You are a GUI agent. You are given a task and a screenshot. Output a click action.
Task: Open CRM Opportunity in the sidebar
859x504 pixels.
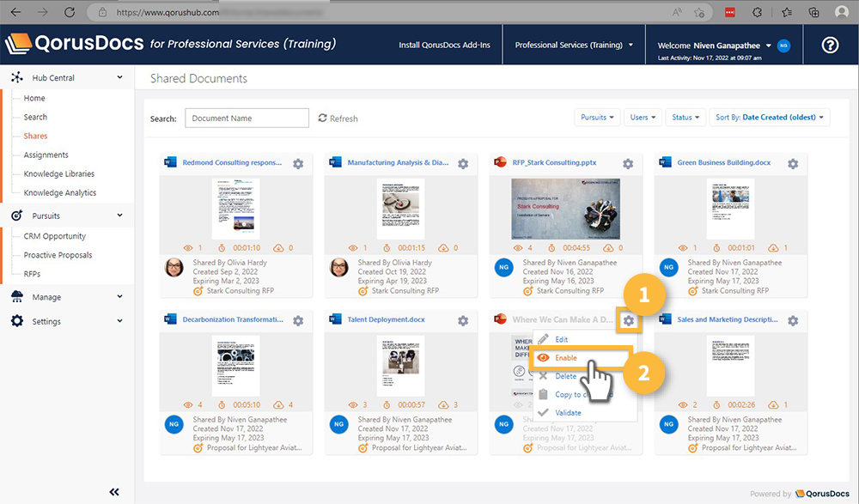pyautogui.click(x=54, y=236)
